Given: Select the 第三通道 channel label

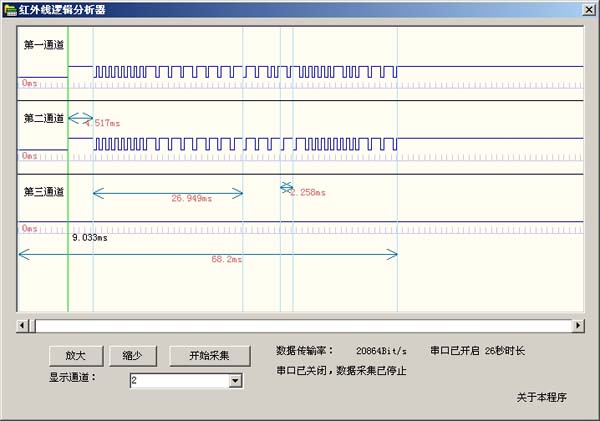Looking at the screenshot, I should (44, 191).
